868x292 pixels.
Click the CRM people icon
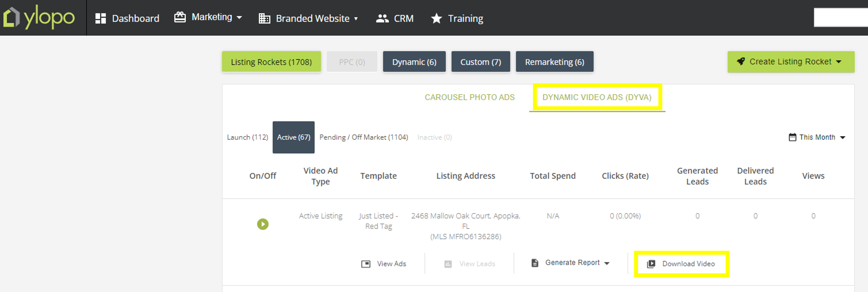pyautogui.click(x=382, y=18)
